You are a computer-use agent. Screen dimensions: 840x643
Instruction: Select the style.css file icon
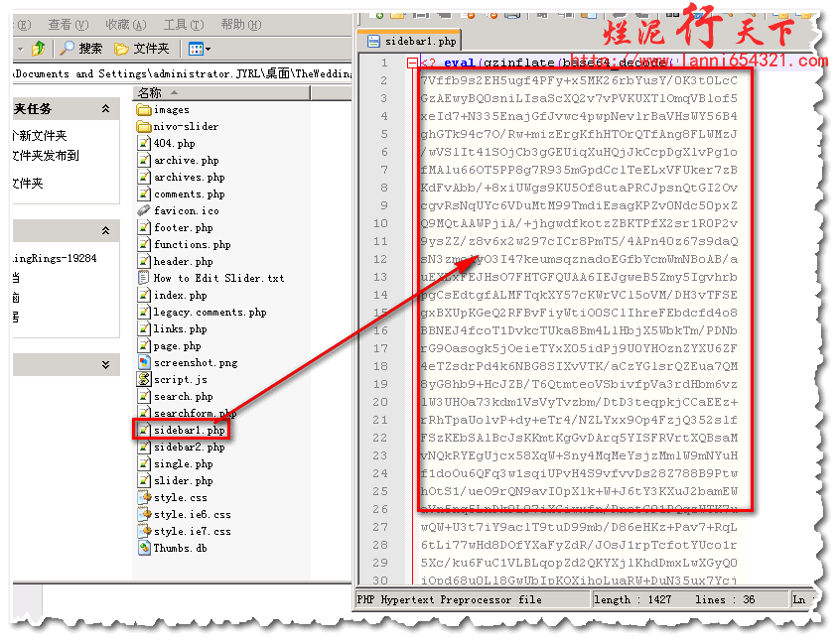[x=144, y=498]
